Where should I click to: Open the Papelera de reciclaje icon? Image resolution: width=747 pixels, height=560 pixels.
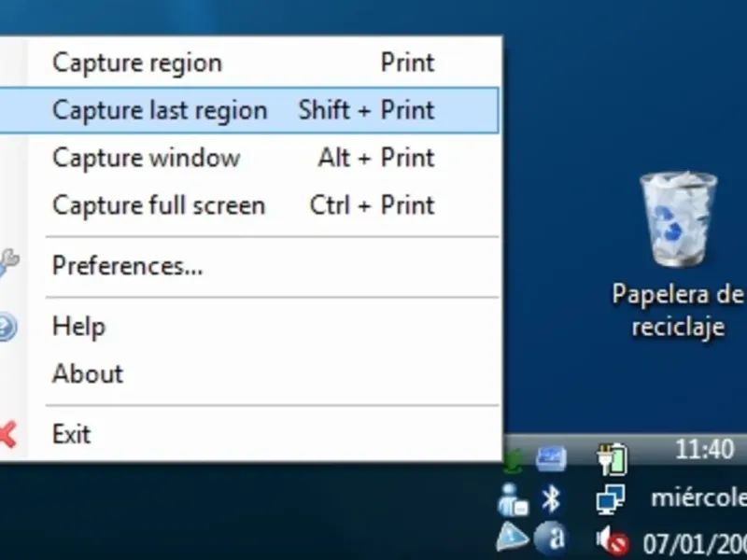pyautogui.click(x=679, y=255)
